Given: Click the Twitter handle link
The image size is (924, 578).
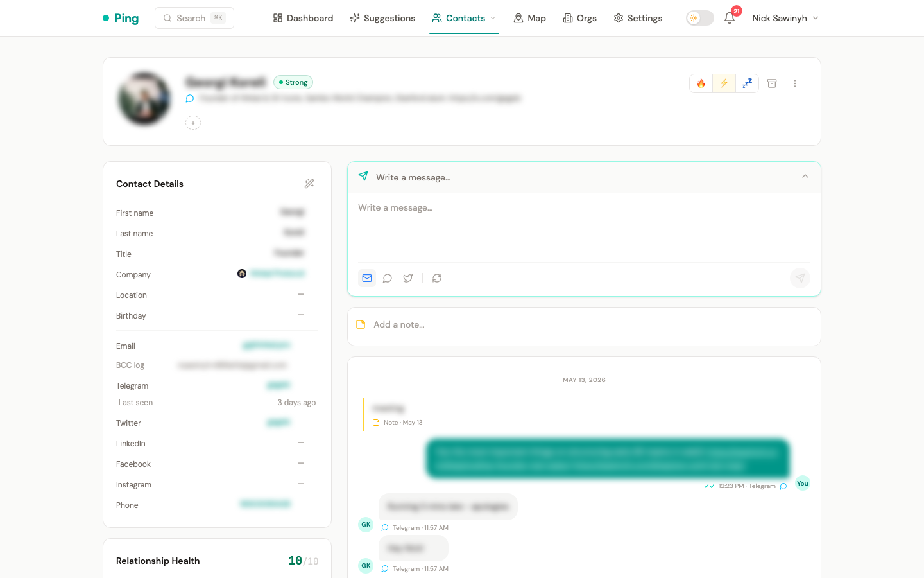Looking at the screenshot, I should click(x=278, y=423).
